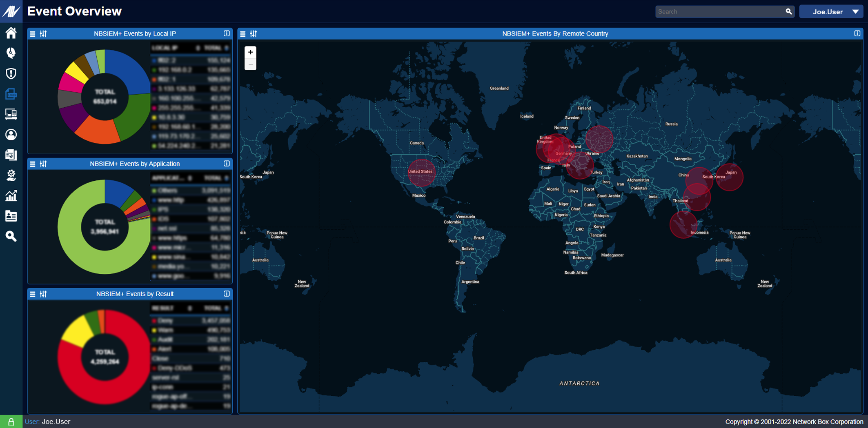This screenshot has height=428, width=868.
Task: Open info icon of Events by Application
Action: click(x=227, y=164)
